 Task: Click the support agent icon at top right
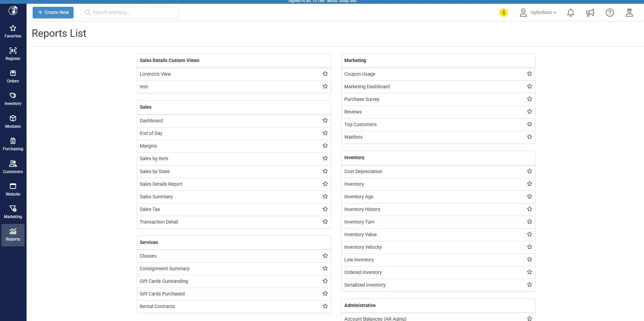click(629, 13)
